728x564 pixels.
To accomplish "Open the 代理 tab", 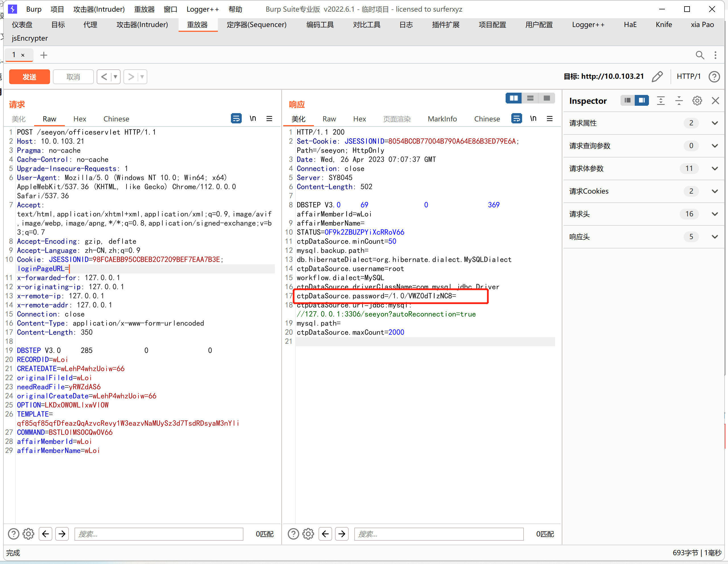I will (90, 25).
